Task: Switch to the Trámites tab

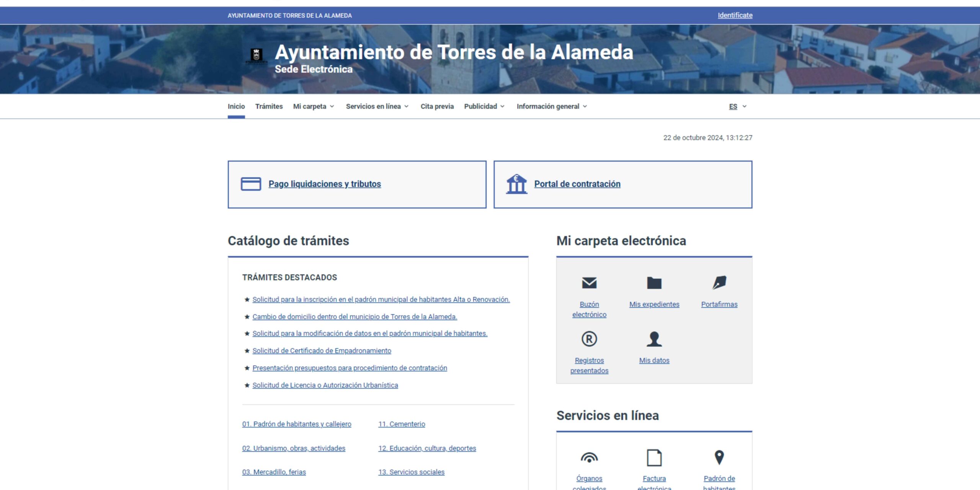Action: tap(269, 106)
